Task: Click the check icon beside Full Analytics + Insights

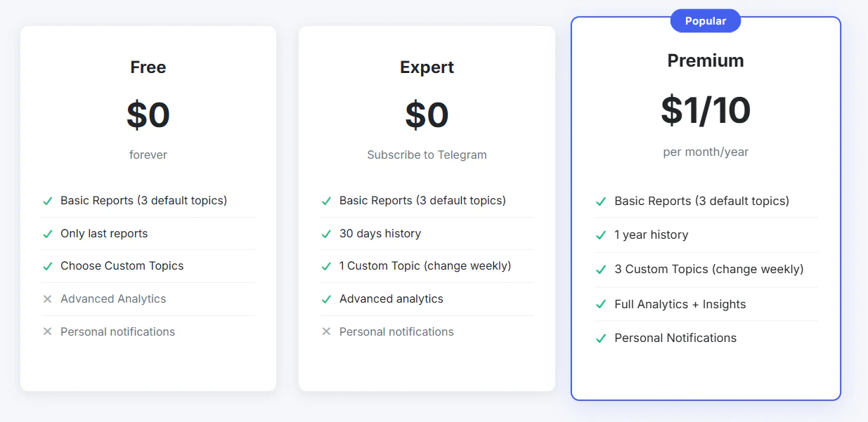Action: (601, 304)
